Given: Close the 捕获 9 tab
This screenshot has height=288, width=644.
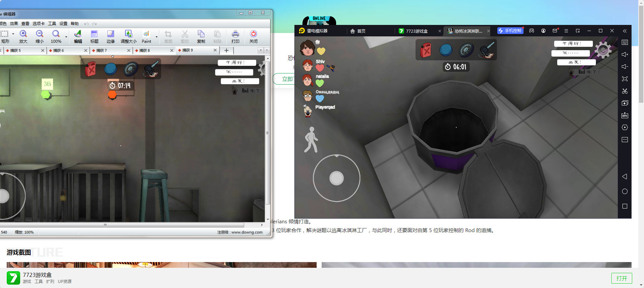Looking at the screenshot, I should tap(215, 50).
